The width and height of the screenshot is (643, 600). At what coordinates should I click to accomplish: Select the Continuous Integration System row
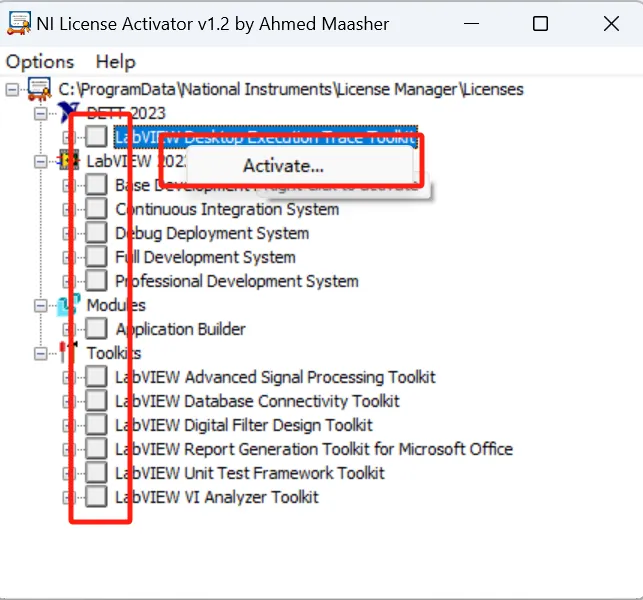[x=227, y=209]
